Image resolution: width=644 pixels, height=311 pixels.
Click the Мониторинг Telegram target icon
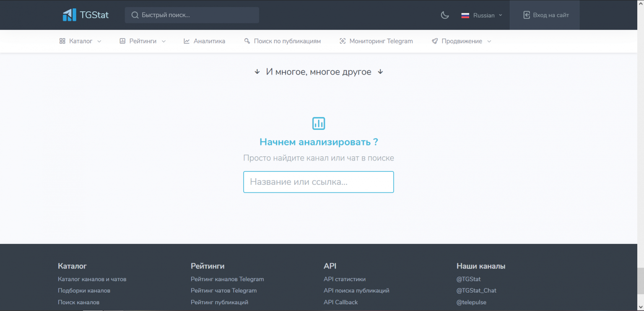tap(343, 41)
